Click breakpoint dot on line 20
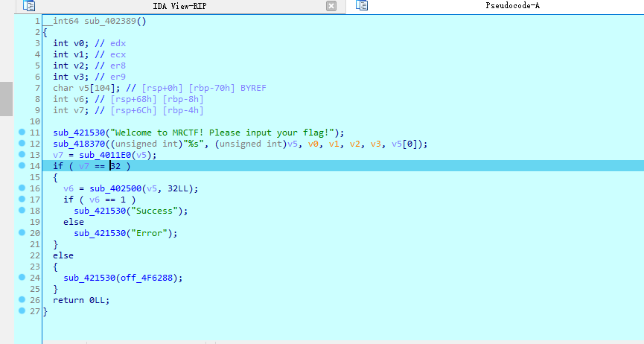The image size is (644, 344). coord(22,233)
